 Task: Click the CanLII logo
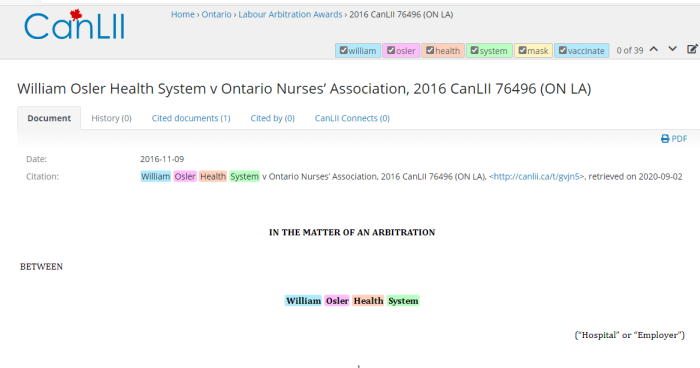74,25
